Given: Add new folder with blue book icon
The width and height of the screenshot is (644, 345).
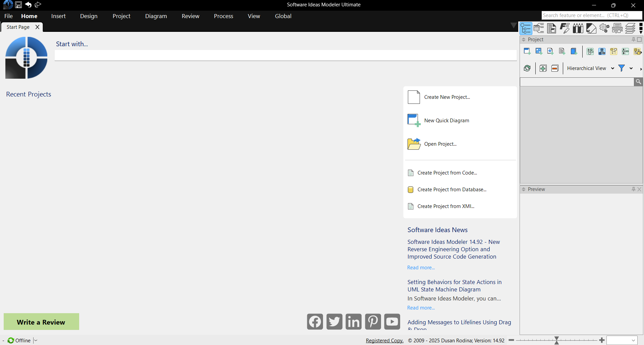Looking at the screenshot, I should point(574,51).
